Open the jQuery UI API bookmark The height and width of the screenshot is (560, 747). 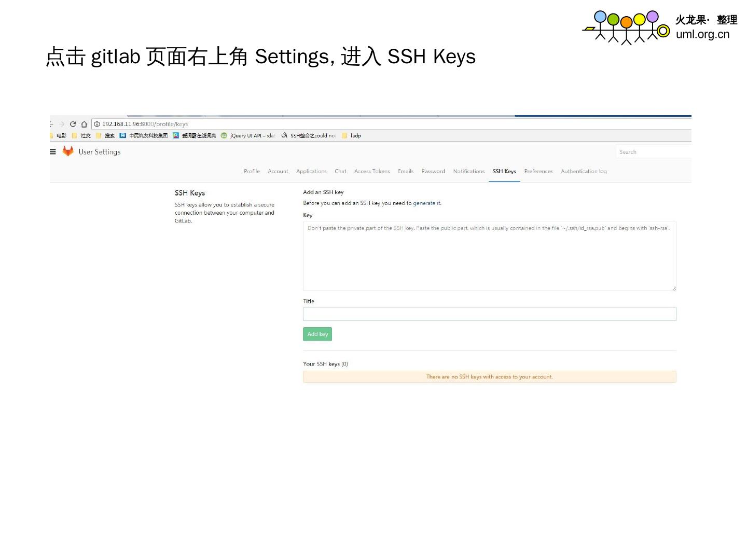248,136
